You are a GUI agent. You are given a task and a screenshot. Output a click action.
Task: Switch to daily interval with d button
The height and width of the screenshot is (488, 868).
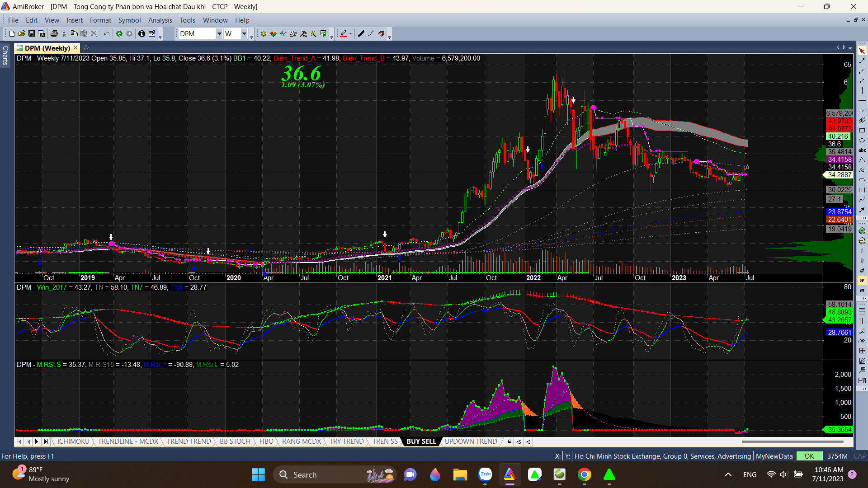[x=862, y=271]
